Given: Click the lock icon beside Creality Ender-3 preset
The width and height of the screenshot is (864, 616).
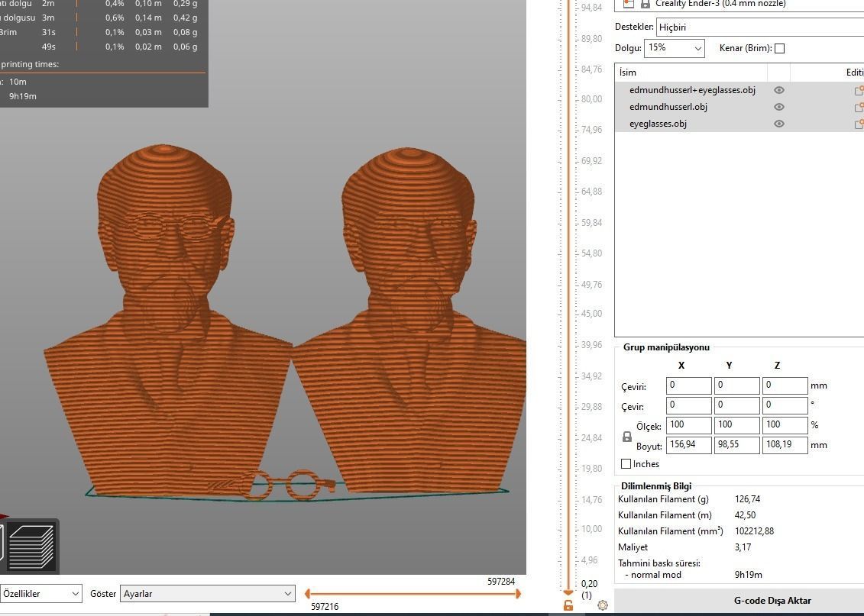Looking at the screenshot, I should [x=645, y=4].
